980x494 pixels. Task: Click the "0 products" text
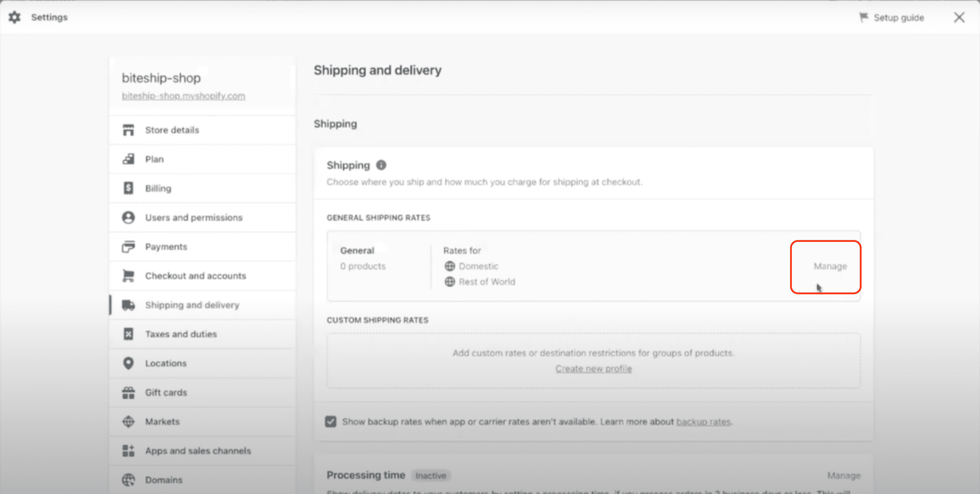pyautogui.click(x=362, y=266)
